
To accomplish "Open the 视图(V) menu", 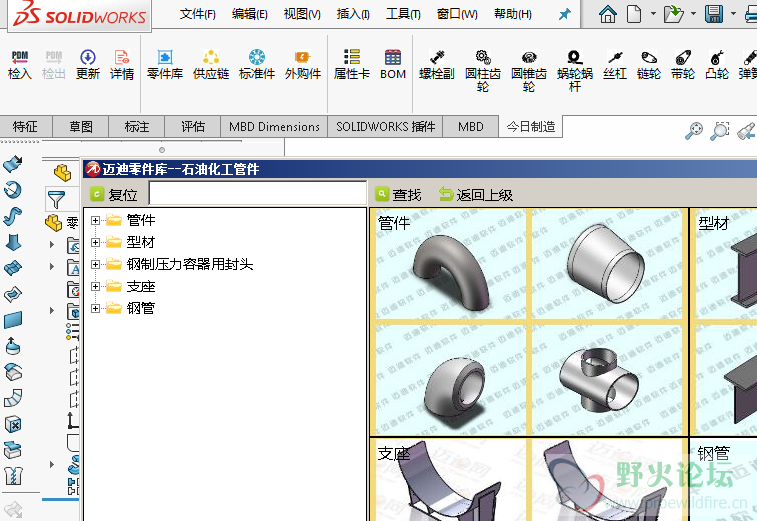I will click(302, 14).
